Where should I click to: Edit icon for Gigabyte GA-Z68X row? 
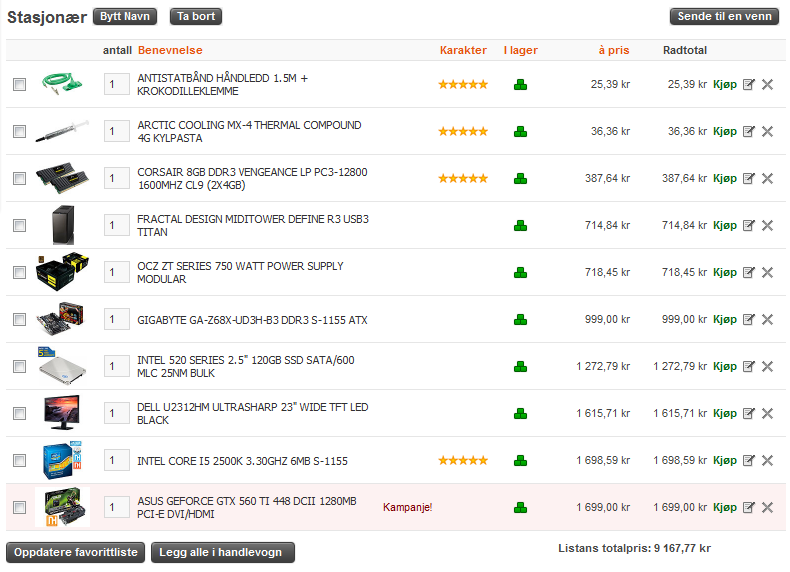pos(749,319)
